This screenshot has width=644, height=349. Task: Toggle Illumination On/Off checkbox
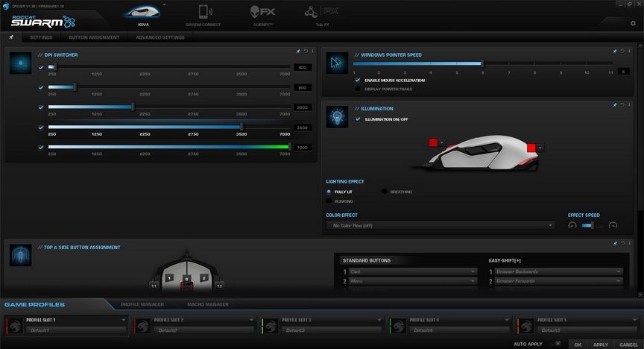358,119
